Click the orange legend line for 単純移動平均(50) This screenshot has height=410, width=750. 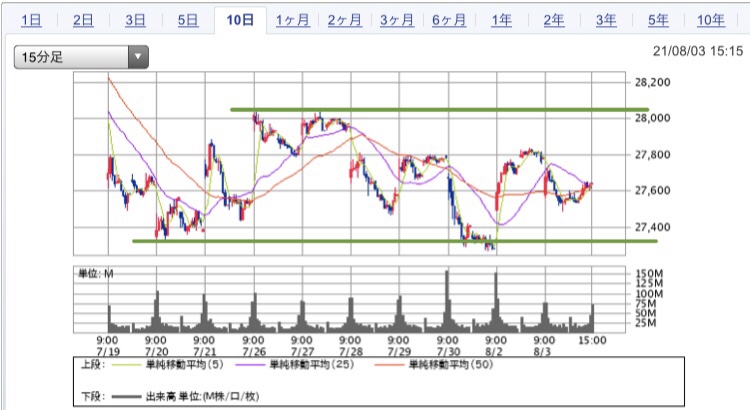click(x=389, y=365)
